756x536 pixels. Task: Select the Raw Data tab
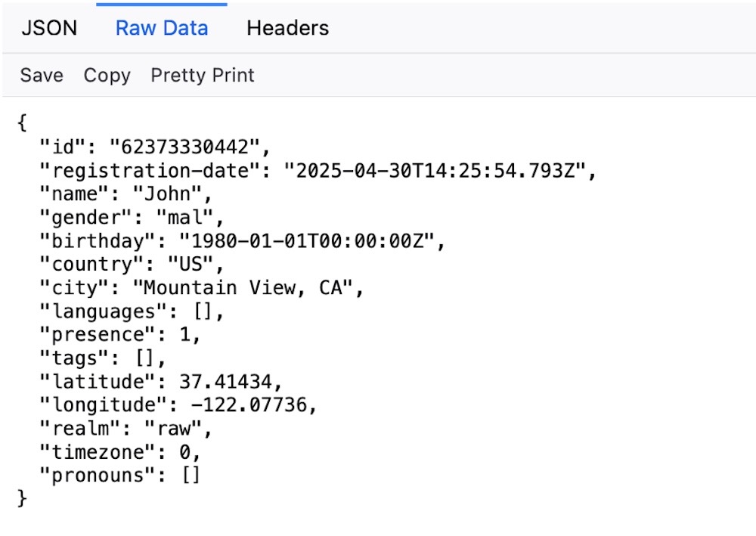pyautogui.click(x=161, y=27)
